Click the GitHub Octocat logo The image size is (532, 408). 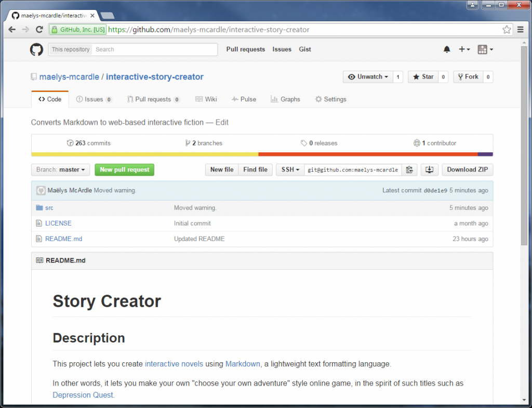(36, 49)
